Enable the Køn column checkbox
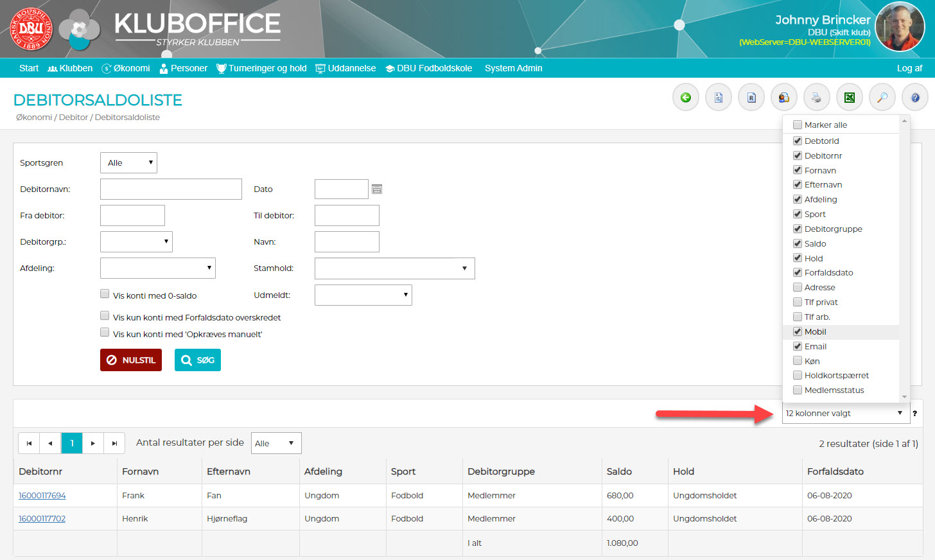The height and width of the screenshot is (560, 935). point(798,361)
